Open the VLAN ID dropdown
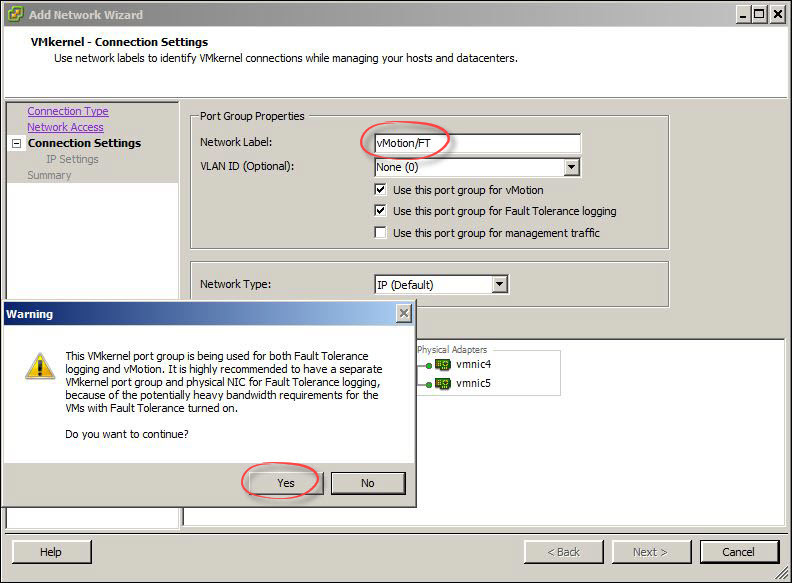The image size is (792, 583). tap(571, 167)
